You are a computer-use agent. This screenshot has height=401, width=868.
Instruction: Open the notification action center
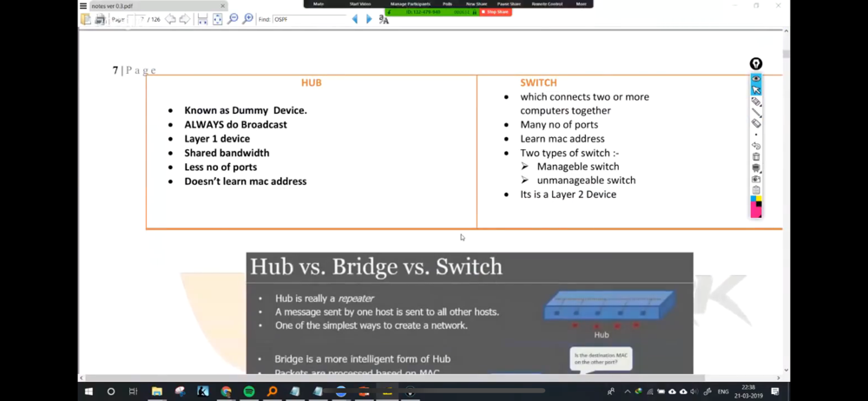775,391
